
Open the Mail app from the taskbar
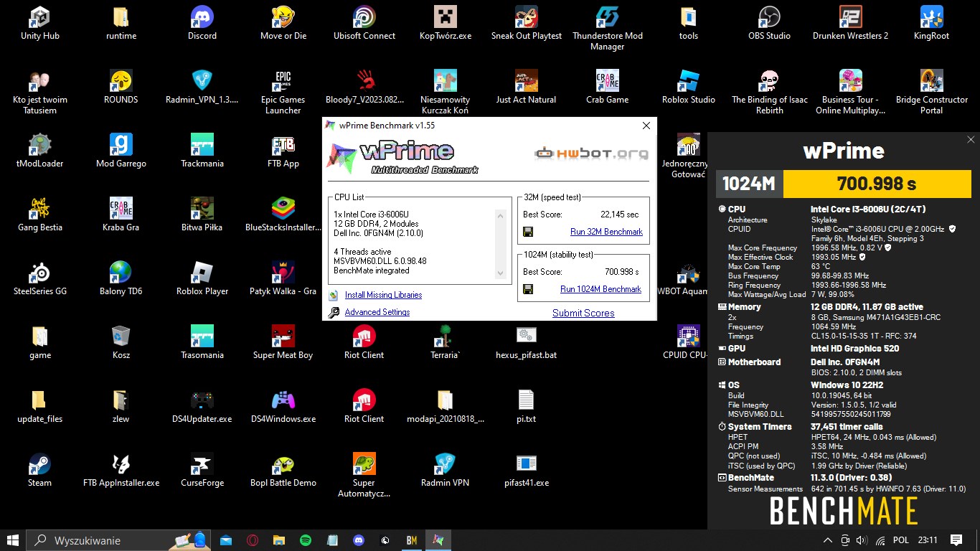(x=226, y=540)
